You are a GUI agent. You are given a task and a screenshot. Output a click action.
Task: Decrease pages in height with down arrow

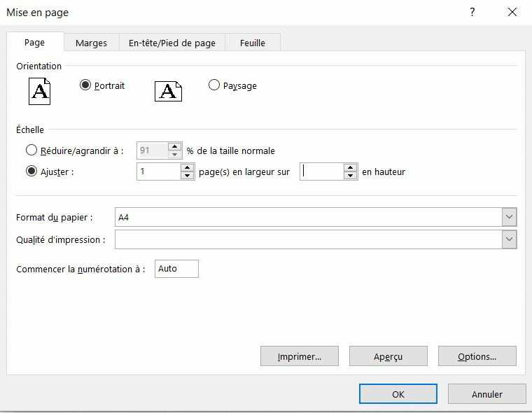(350, 176)
